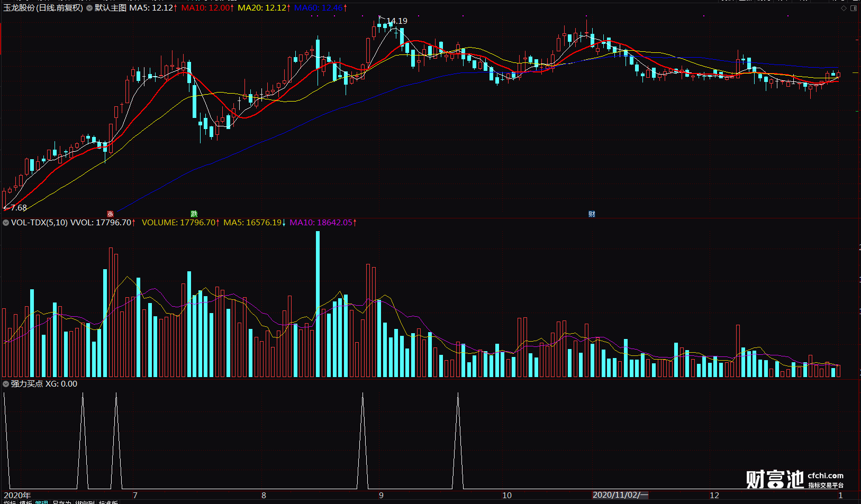Click the 2020年 label on the time axis

pos(17,496)
